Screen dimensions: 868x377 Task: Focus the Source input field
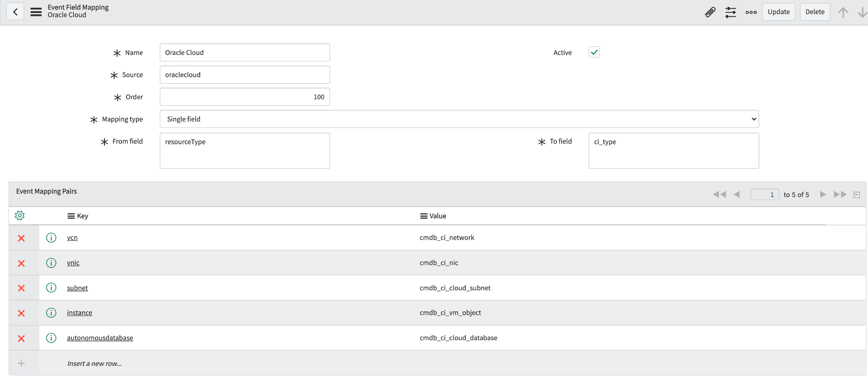[x=245, y=75]
